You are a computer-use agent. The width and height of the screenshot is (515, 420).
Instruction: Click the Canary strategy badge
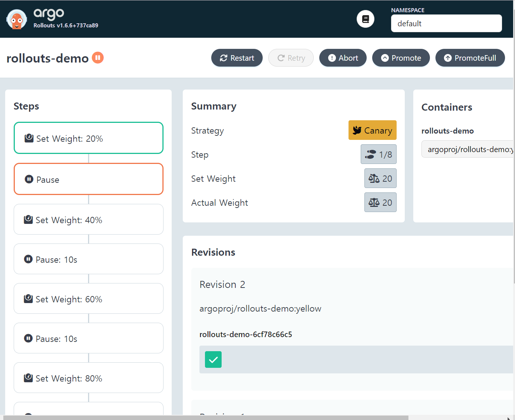click(373, 130)
